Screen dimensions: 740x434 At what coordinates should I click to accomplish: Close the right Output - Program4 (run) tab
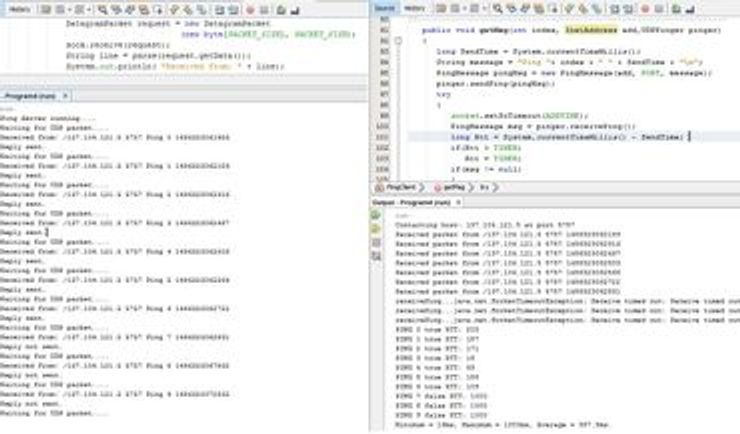click(457, 202)
